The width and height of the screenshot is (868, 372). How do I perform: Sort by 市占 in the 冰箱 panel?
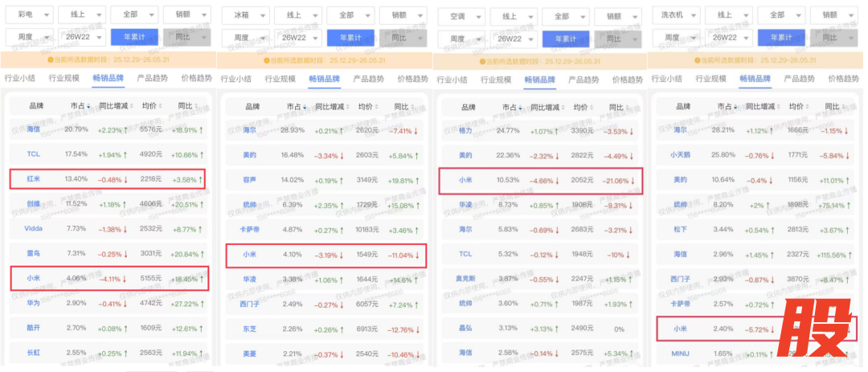pos(296,106)
